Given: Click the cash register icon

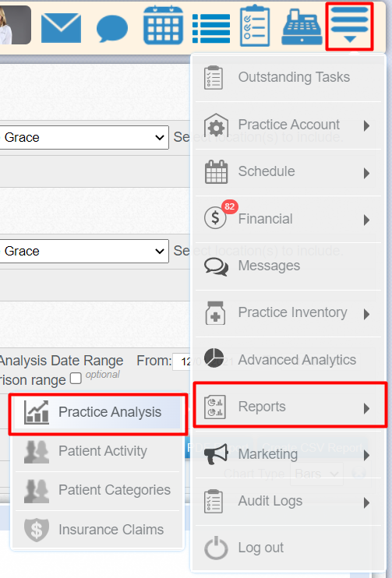Looking at the screenshot, I should tap(302, 28).
